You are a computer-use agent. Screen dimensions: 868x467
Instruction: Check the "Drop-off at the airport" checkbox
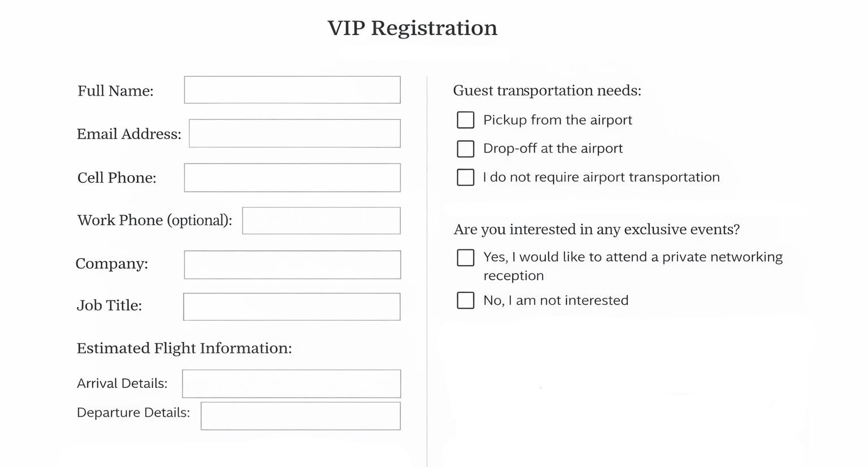pos(465,149)
